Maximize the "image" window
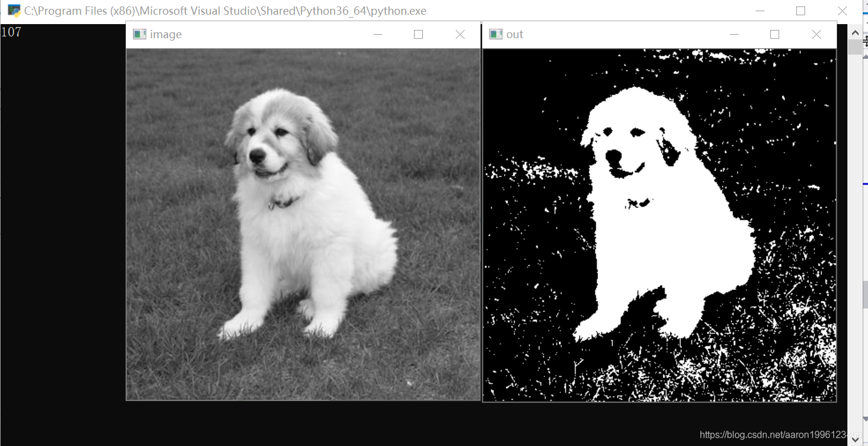This screenshot has height=446, width=868. click(x=418, y=35)
